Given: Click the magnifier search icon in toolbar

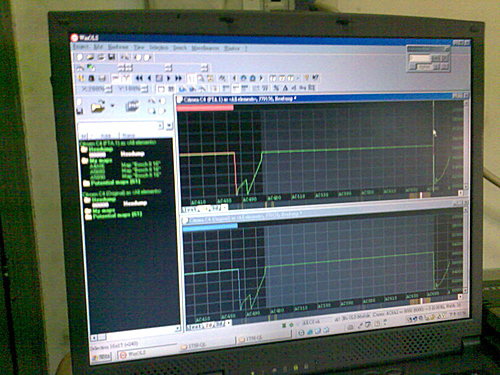Looking at the screenshot, I should click(x=201, y=79).
